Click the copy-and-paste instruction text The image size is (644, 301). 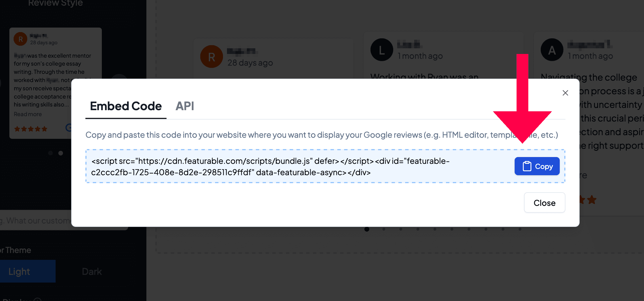click(x=322, y=135)
